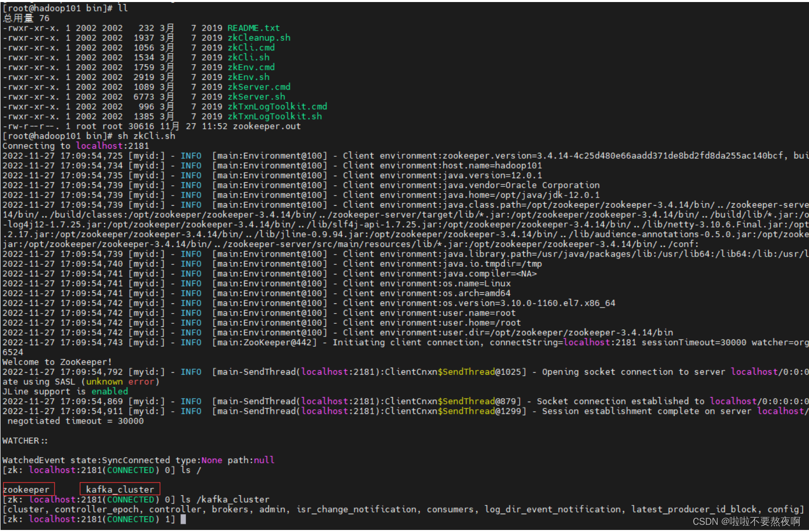Click the README.txt file name
The image size is (809, 532).
[x=253, y=28]
